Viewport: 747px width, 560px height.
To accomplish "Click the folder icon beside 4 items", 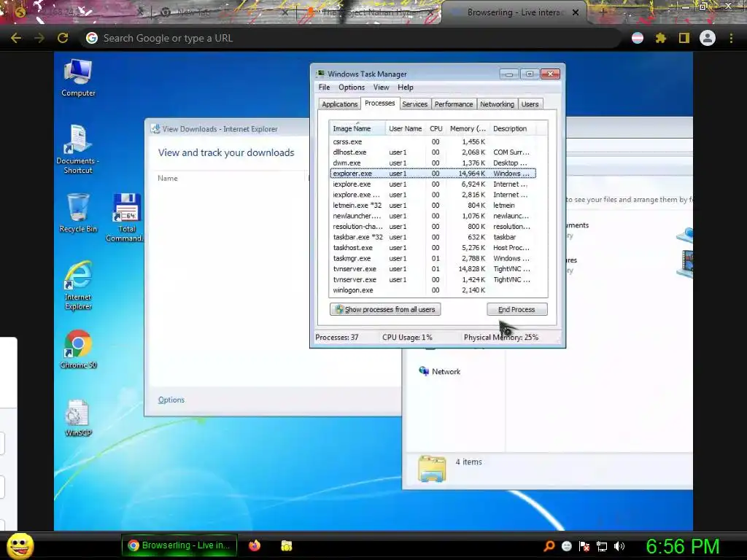I will [432, 468].
